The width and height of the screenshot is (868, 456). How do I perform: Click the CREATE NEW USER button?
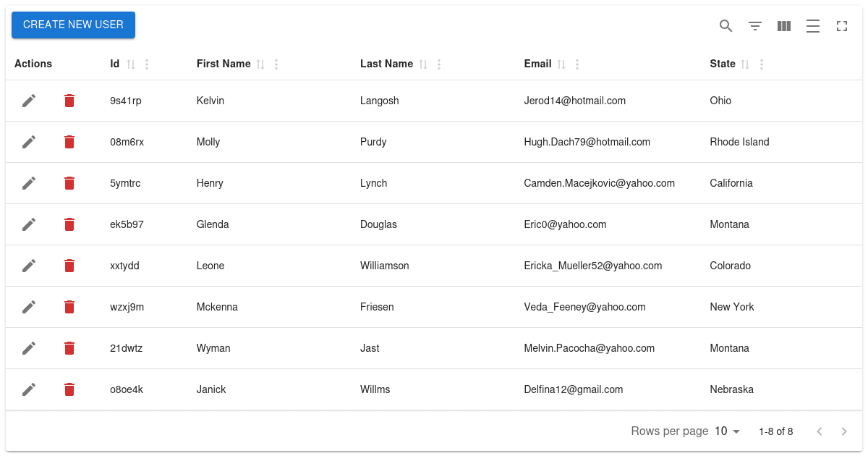coord(73,25)
